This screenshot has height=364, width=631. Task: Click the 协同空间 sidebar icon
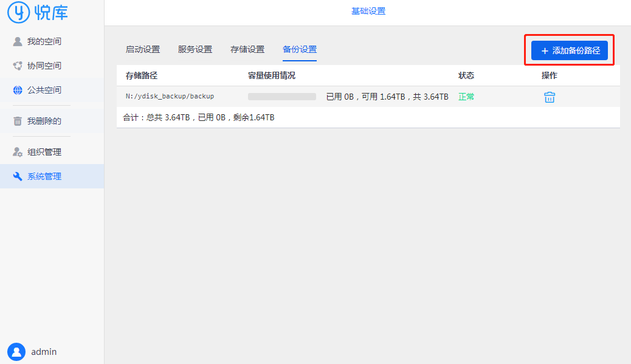17,66
